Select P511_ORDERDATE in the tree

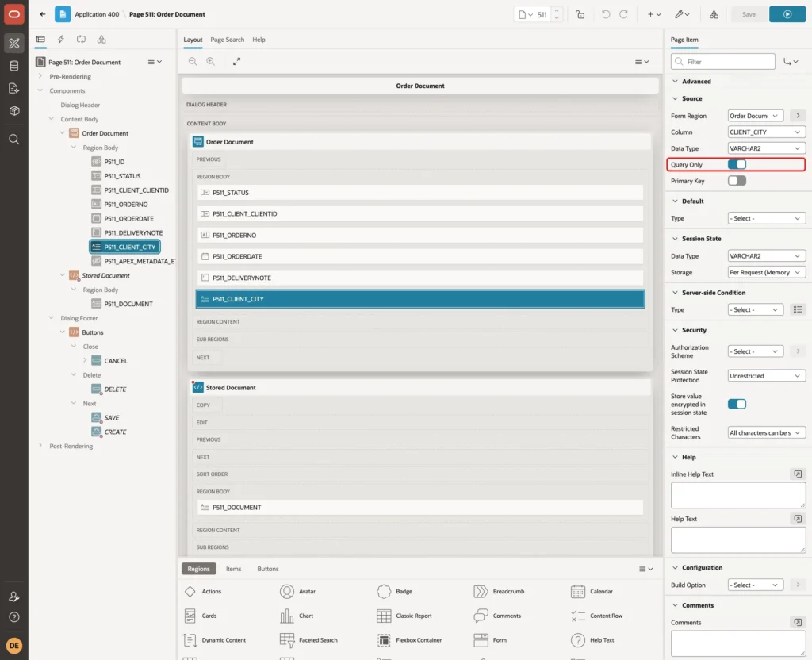129,218
